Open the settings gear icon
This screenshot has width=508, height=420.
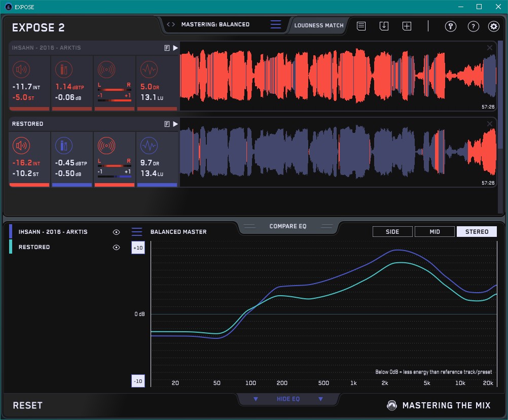(x=493, y=26)
